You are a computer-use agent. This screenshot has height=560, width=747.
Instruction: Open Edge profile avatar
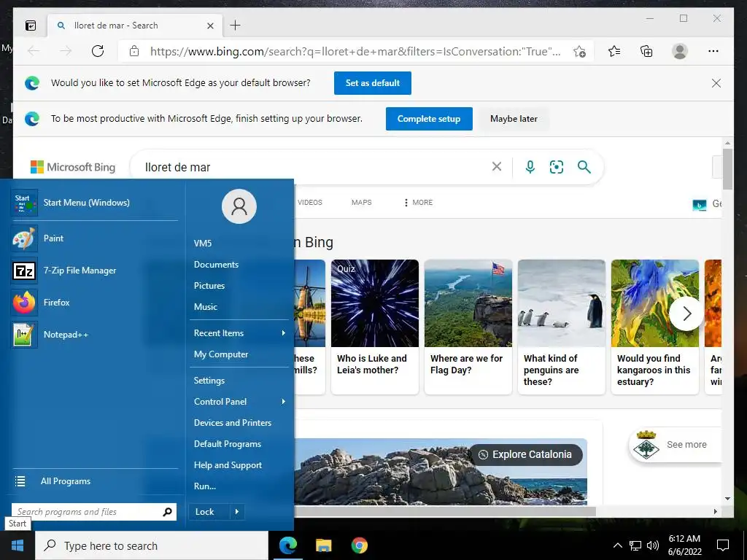[680, 51]
